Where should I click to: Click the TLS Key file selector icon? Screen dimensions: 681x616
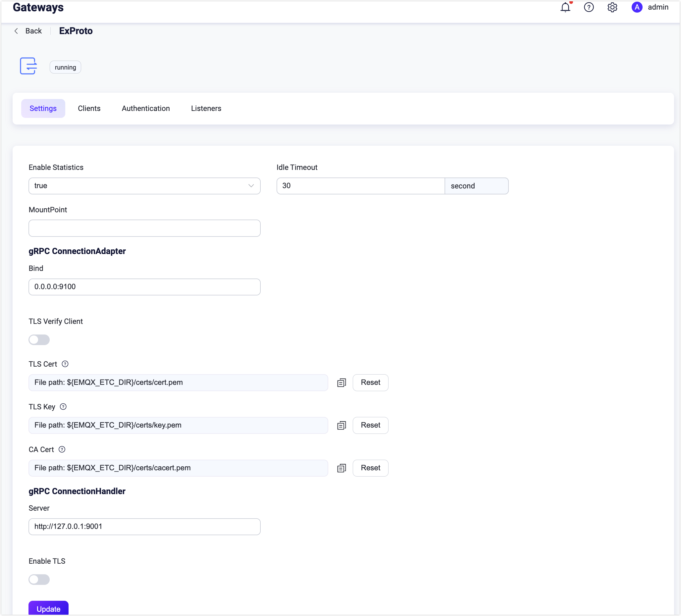(341, 426)
